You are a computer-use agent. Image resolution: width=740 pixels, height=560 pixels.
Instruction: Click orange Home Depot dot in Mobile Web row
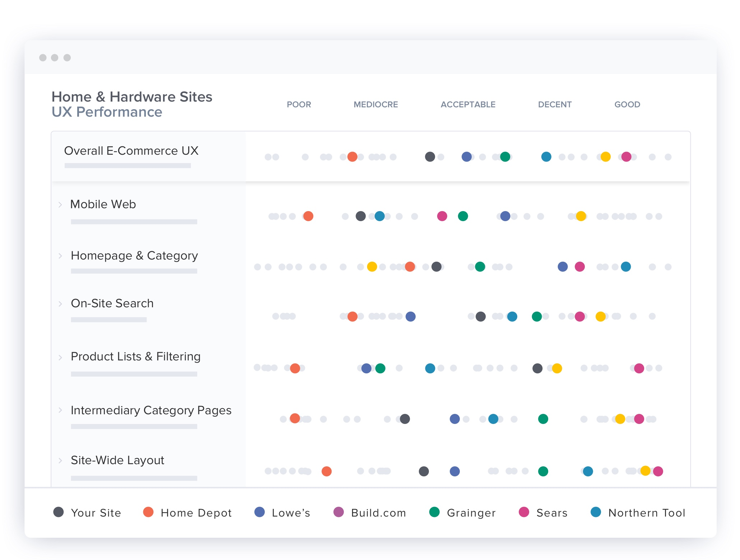[308, 216]
